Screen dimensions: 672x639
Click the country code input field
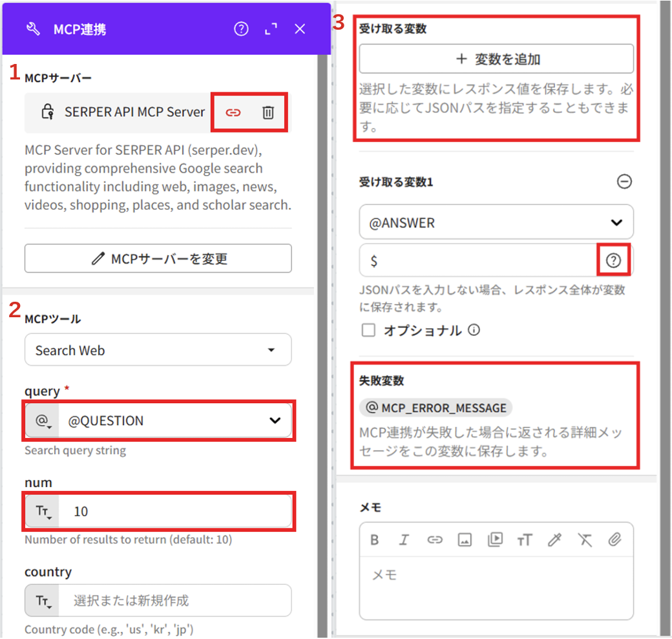click(174, 601)
